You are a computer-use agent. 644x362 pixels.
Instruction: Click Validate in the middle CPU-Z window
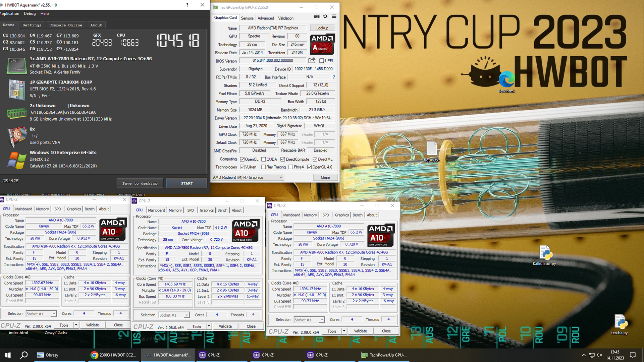(225, 326)
